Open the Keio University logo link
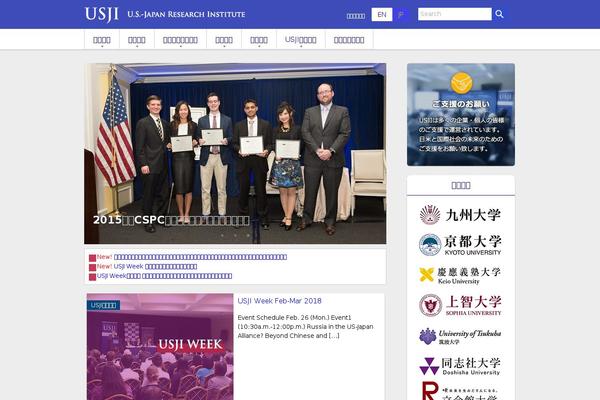Screen dimensions: 600x400 point(460,276)
